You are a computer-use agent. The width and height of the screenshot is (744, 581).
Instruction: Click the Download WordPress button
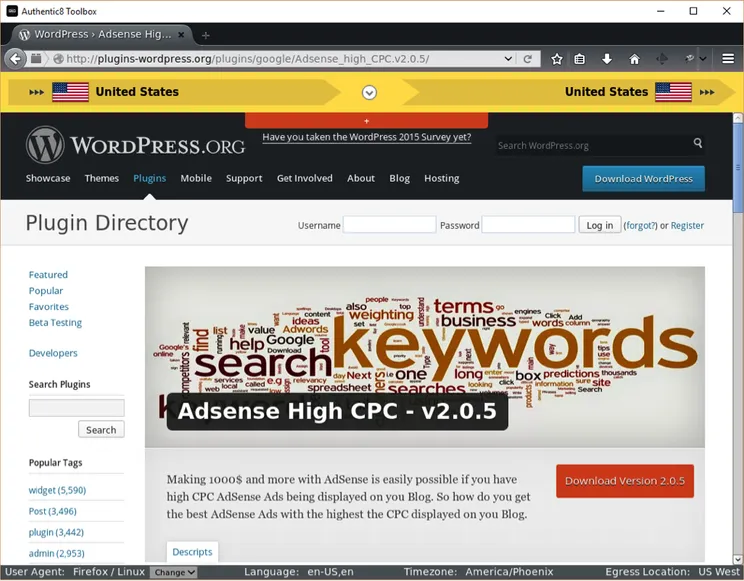point(643,178)
